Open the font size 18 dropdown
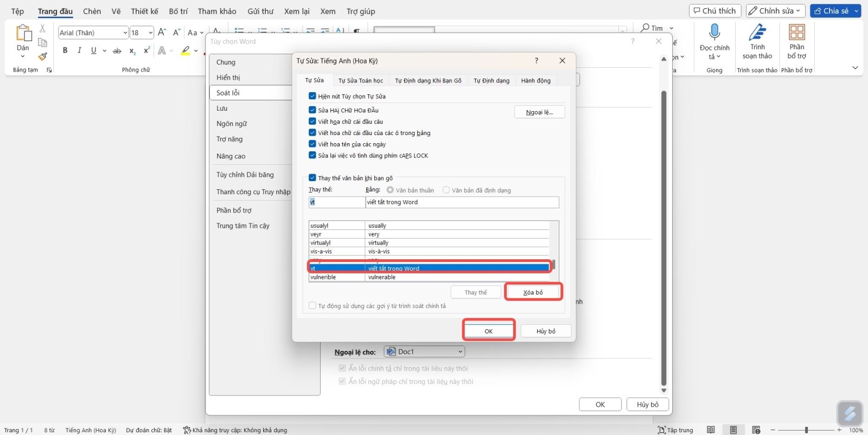Image resolution: width=868 pixels, height=435 pixels. (x=150, y=33)
